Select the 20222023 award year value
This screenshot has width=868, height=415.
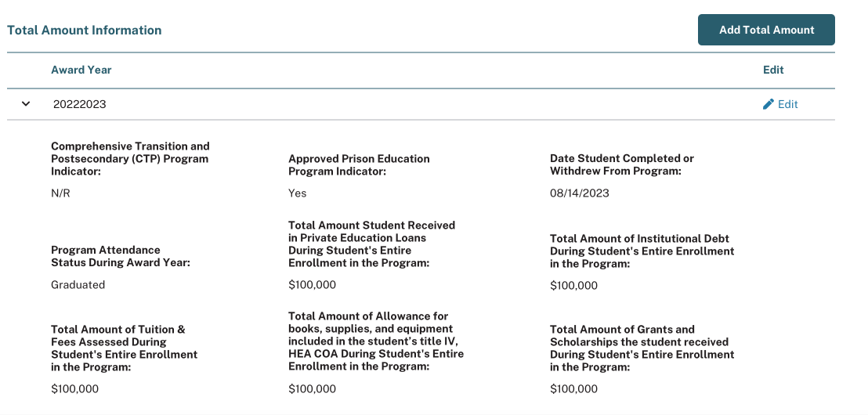pyautogui.click(x=80, y=104)
